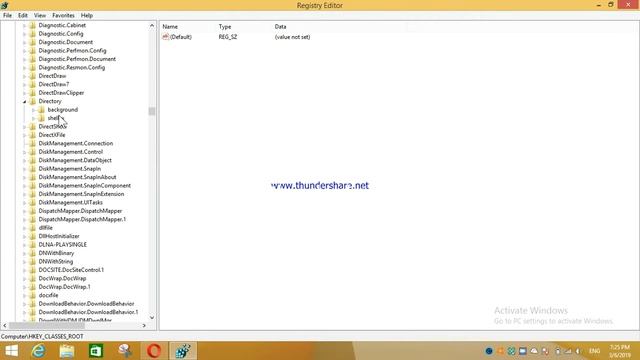This screenshot has width=640, height=360.
Task: Select DocWrap.DocWrap.1 key
Action: 64,287
